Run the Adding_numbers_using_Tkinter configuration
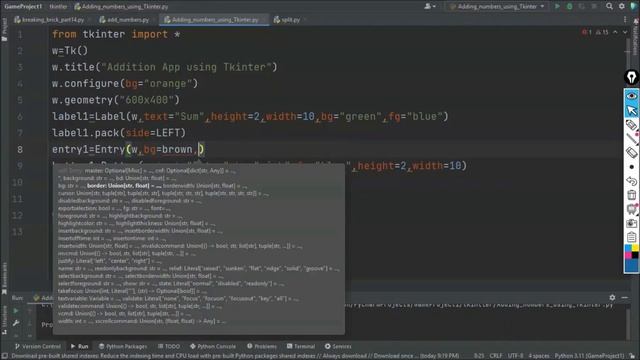Screen dimensions: 640x360 [x=557, y=6]
